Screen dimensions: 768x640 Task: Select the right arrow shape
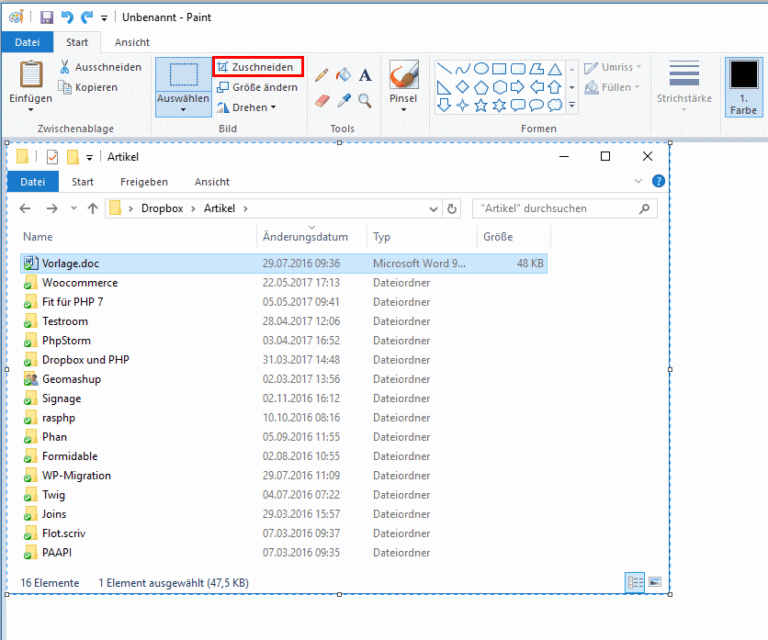(x=518, y=87)
